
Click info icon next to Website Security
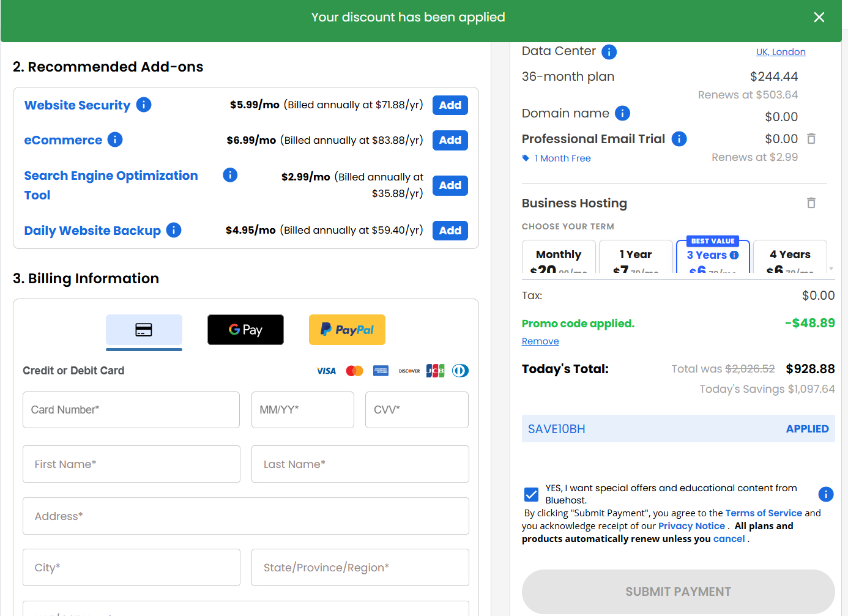pyautogui.click(x=144, y=105)
